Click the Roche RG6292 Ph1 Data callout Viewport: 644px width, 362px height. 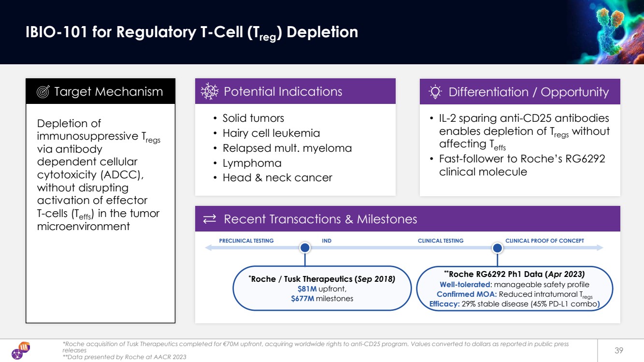point(515,289)
